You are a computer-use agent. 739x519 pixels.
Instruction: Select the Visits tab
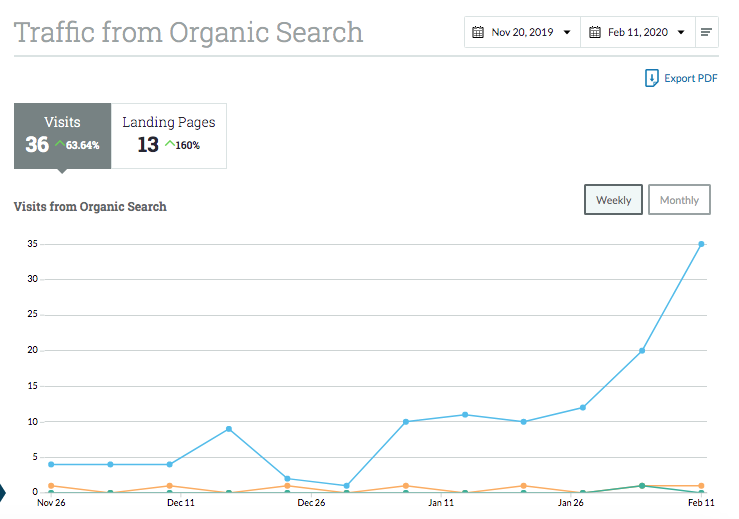pos(62,136)
